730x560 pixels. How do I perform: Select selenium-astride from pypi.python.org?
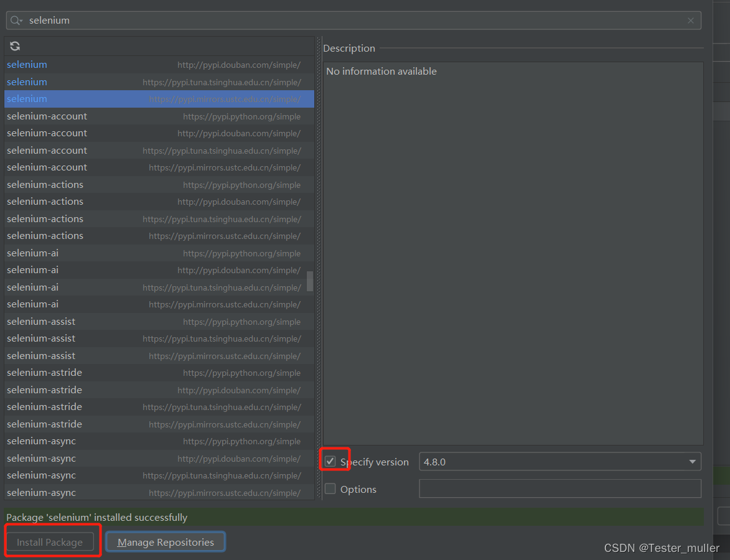click(159, 373)
